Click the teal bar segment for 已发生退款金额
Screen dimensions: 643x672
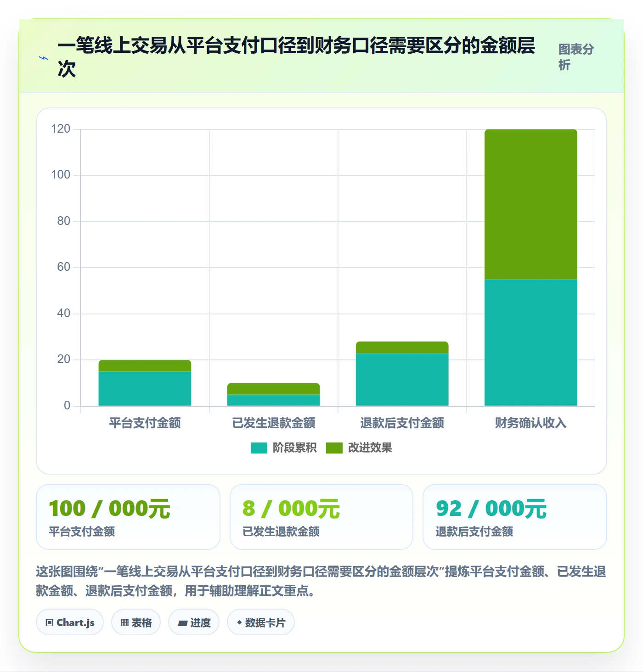pos(273,400)
